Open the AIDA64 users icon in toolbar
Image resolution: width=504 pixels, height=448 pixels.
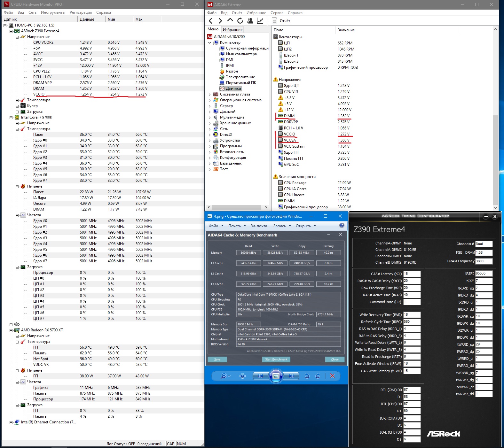250,21
